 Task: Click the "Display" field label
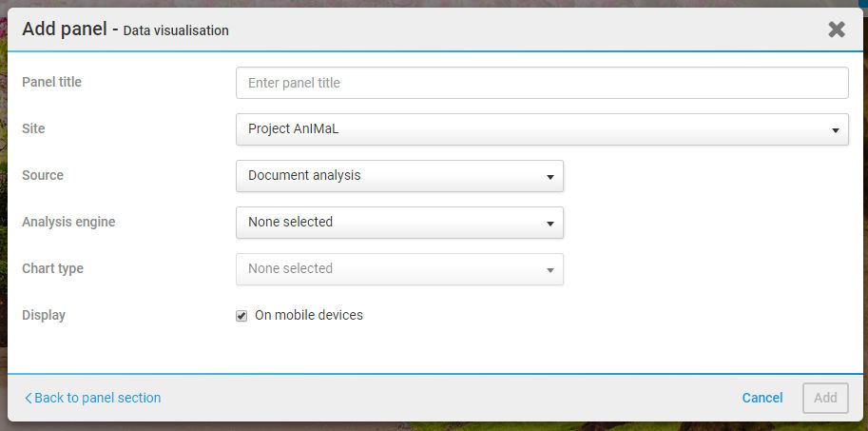coord(44,315)
